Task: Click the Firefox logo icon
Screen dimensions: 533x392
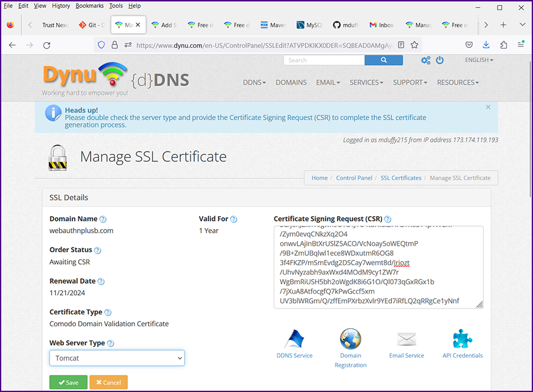Action: pyautogui.click(x=10, y=25)
